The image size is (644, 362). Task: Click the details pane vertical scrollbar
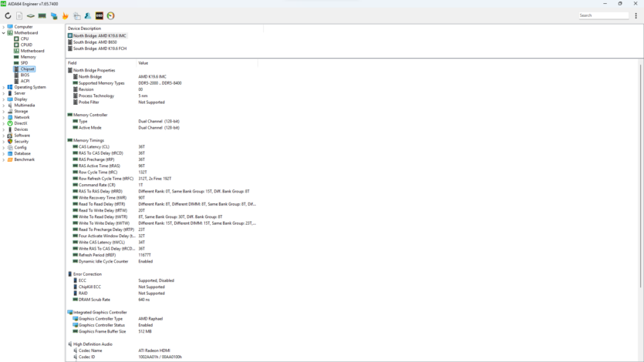(641, 174)
